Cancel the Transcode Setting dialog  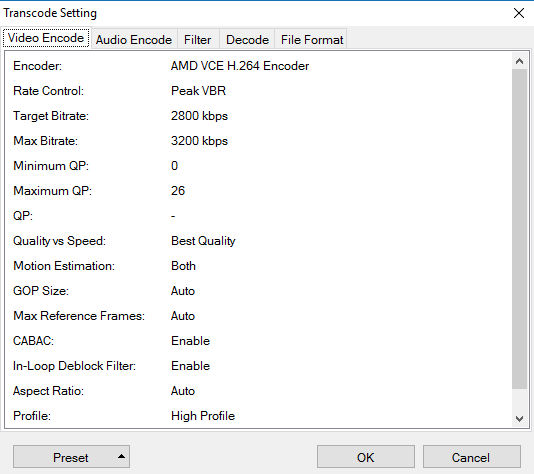(x=472, y=457)
